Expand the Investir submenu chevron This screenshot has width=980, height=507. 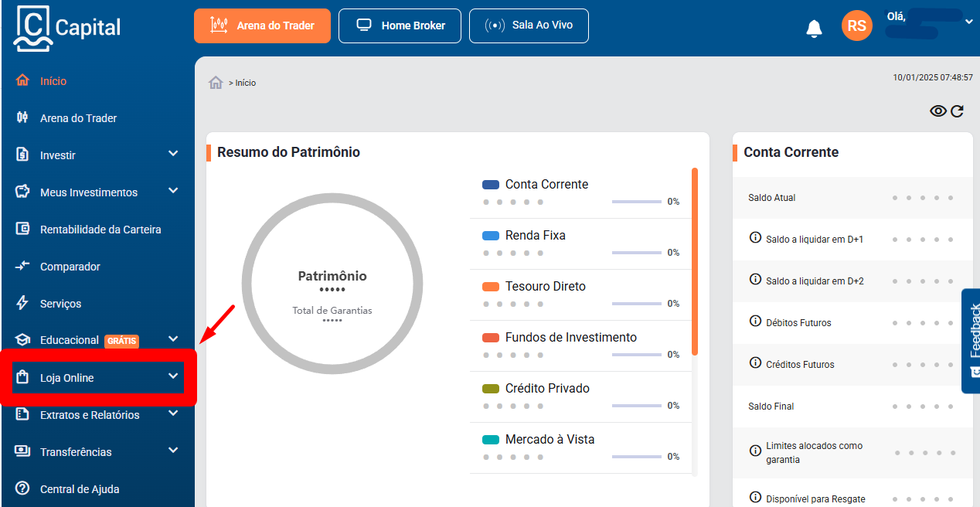pyautogui.click(x=173, y=154)
